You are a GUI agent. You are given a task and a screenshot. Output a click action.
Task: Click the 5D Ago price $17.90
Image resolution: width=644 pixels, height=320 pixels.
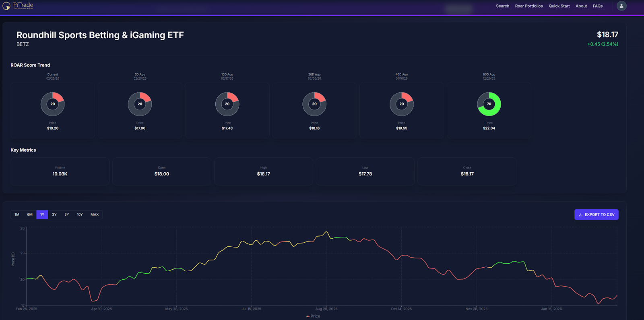pyautogui.click(x=140, y=128)
